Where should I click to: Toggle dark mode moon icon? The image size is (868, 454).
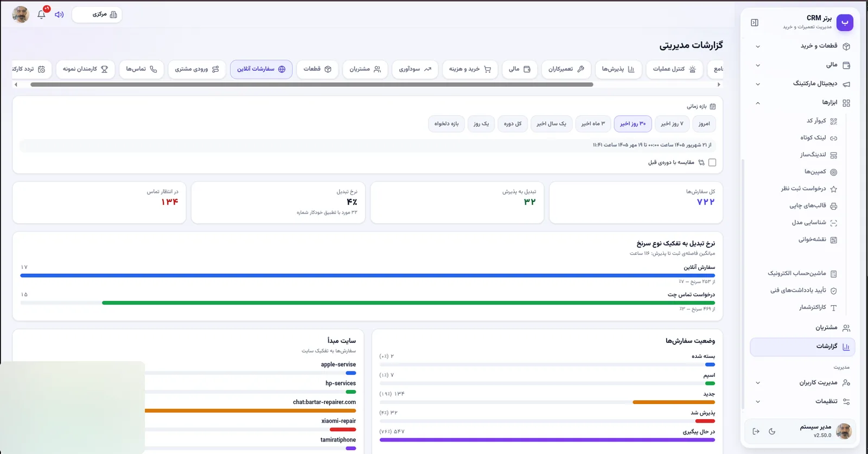pos(772,431)
